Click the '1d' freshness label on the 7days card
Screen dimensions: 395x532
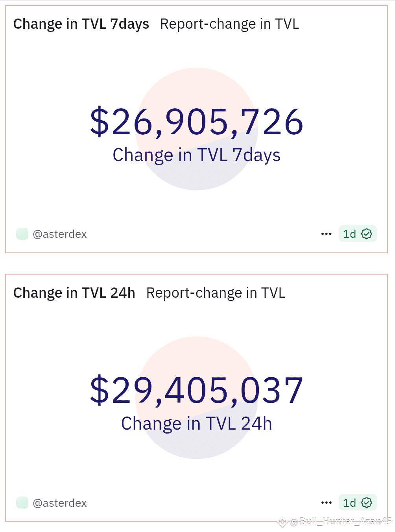coord(349,234)
